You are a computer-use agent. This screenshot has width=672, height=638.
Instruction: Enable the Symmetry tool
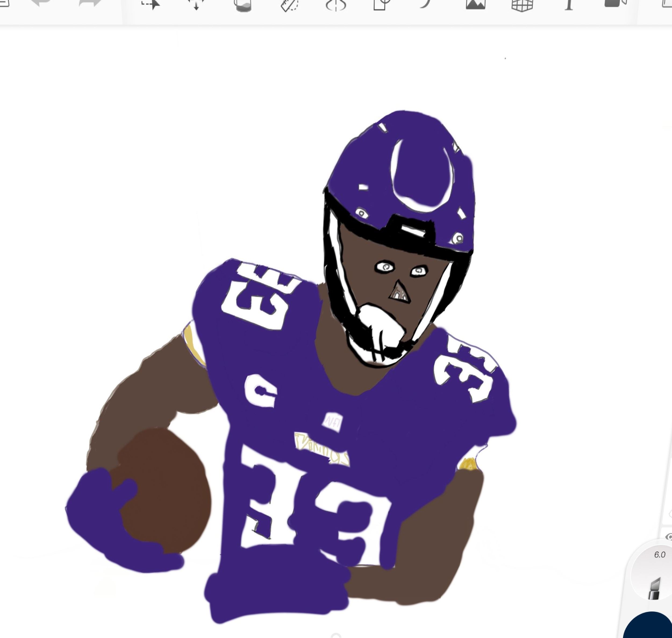(336, 5)
